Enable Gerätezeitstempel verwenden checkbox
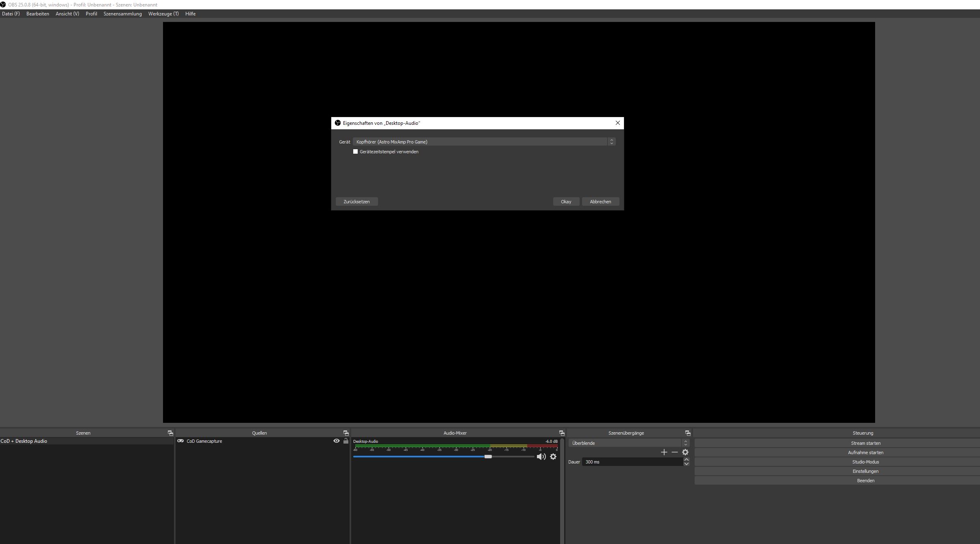Viewport: 980px width, 544px height. pyautogui.click(x=356, y=152)
